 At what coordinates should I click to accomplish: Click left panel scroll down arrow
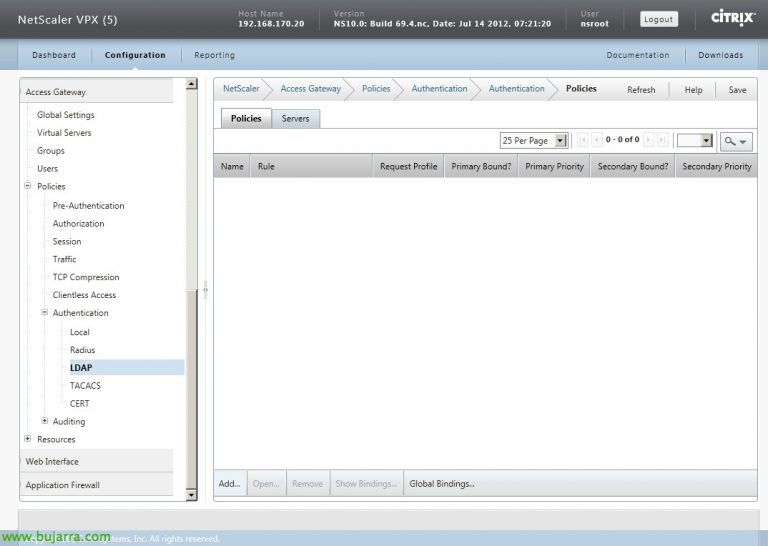tap(192, 495)
